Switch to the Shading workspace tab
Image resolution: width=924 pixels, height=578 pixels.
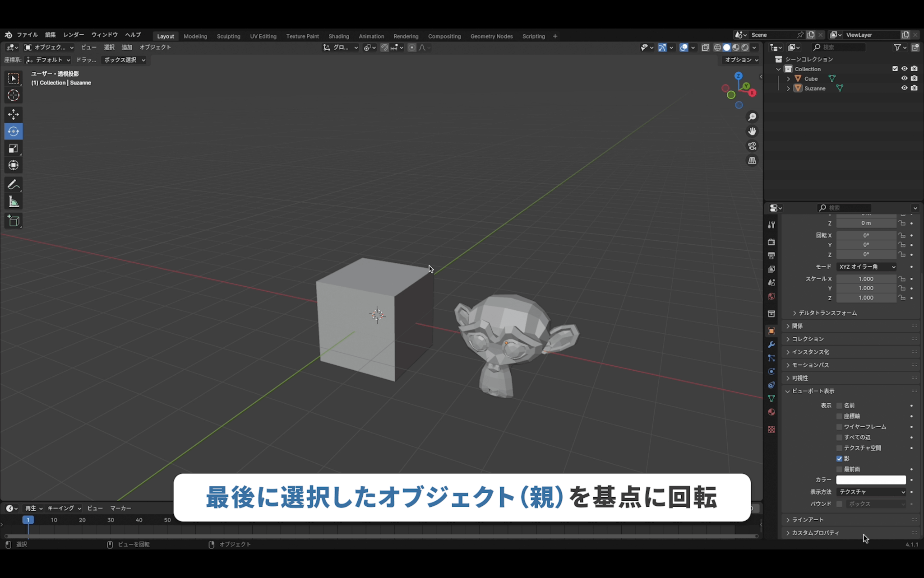339,36
